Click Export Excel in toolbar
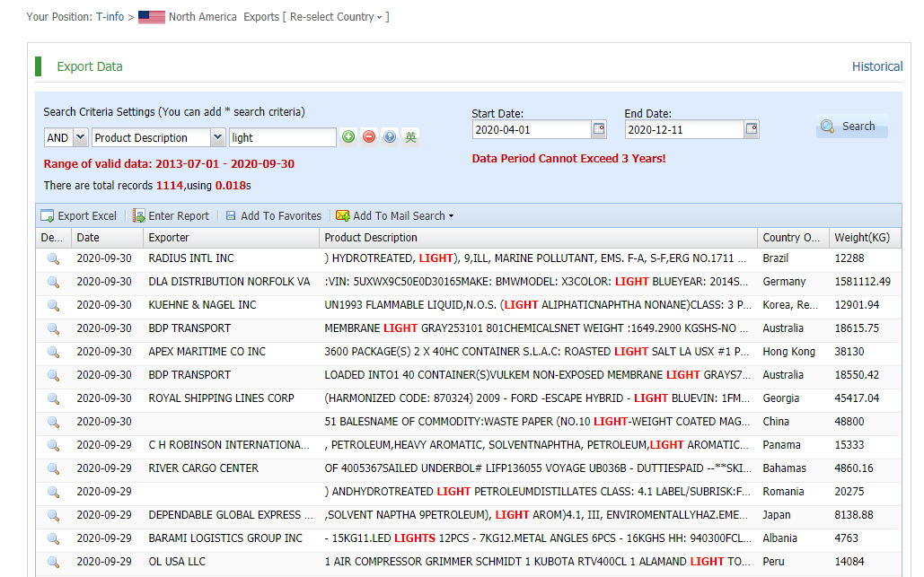This screenshot has width=924, height=577. [x=79, y=215]
